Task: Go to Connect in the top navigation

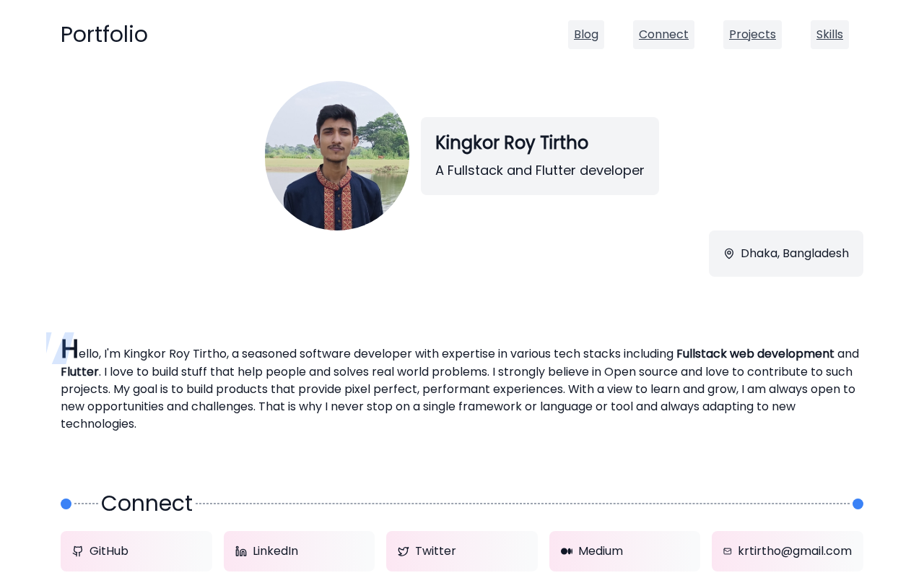Action: pos(663,35)
